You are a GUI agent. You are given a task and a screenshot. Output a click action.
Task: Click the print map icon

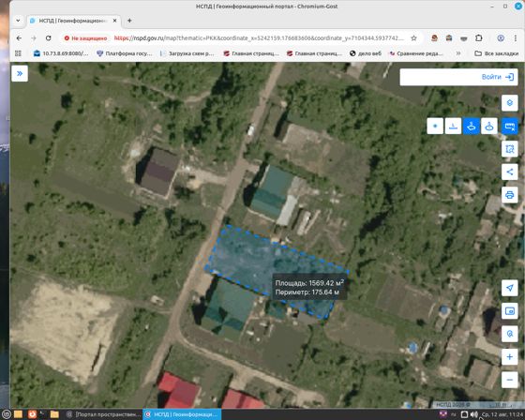tap(510, 195)
